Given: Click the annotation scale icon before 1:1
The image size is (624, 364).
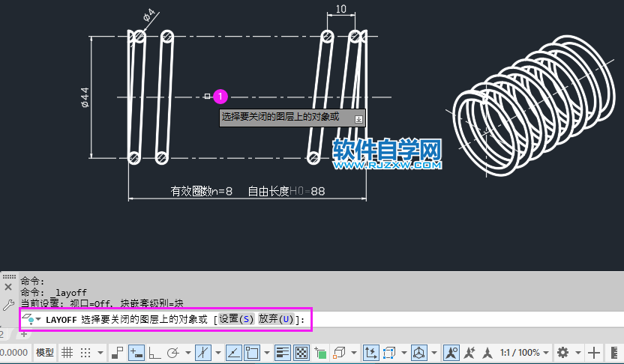Looking at the screenshot, I should click(x=487, y=353).
